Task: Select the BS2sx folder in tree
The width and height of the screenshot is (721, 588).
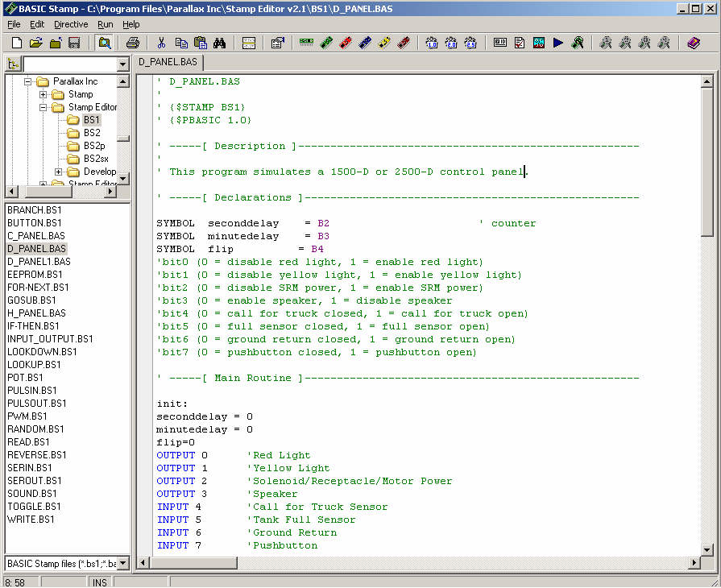Action: pos(95,159)
